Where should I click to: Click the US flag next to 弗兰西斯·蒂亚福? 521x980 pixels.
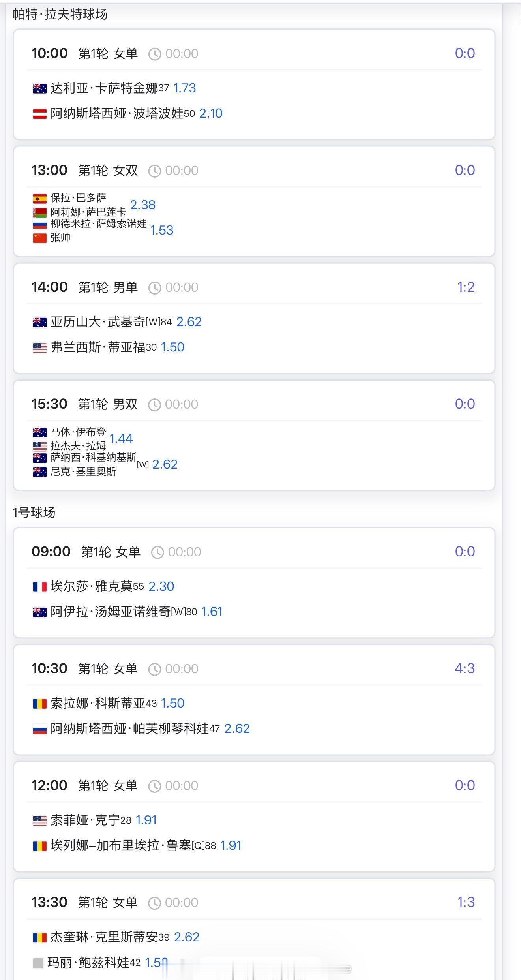point(39,348)
